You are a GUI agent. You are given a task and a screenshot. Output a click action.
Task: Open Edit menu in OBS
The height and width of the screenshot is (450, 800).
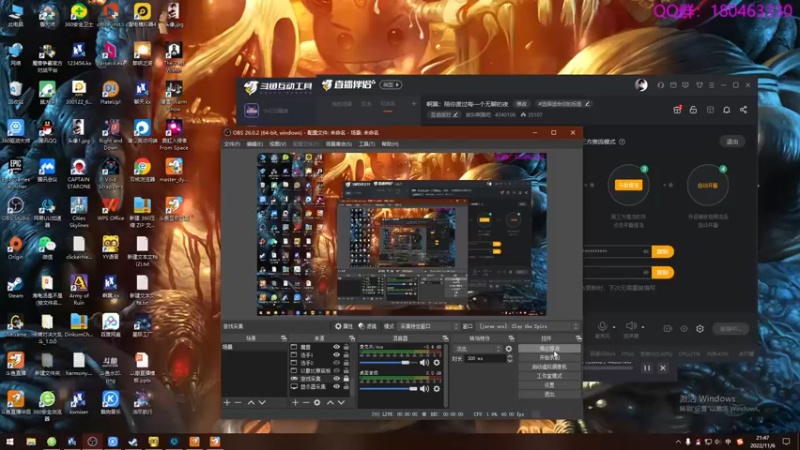(255, 144)
